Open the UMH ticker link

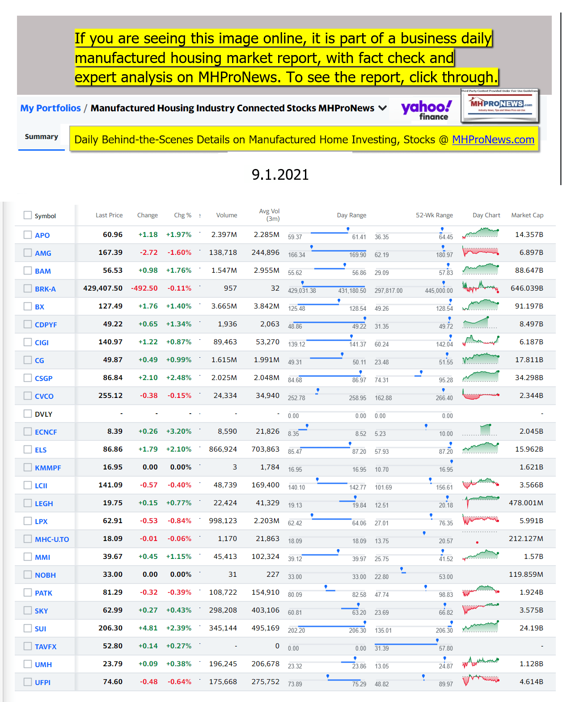pyautogui.click(x=43, y=664)
